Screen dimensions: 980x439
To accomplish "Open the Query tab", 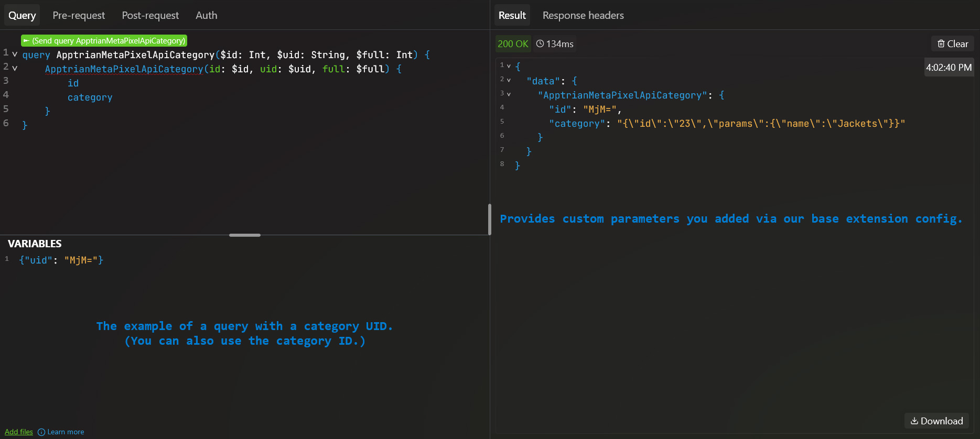I will [22, 15].
